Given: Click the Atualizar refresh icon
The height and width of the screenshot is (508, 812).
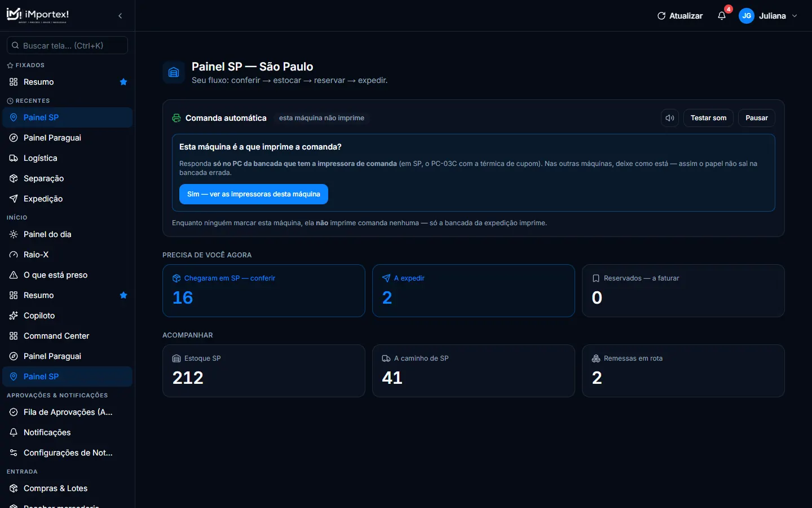Looking at the screenshot, I should pyautogui.click(x=661, y=16).
